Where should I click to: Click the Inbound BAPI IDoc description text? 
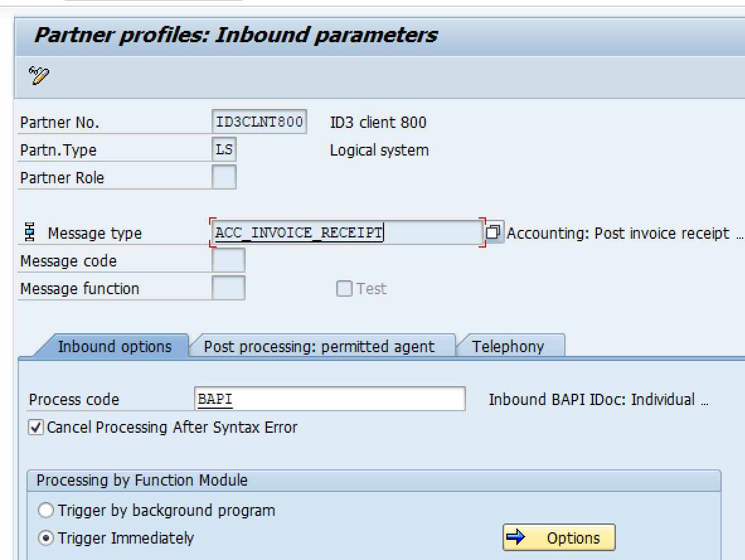coord(598,399)
